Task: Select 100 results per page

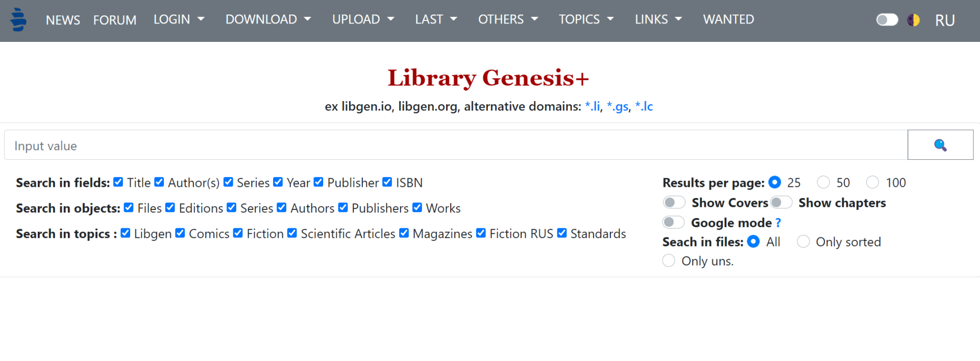Action: 872,182
